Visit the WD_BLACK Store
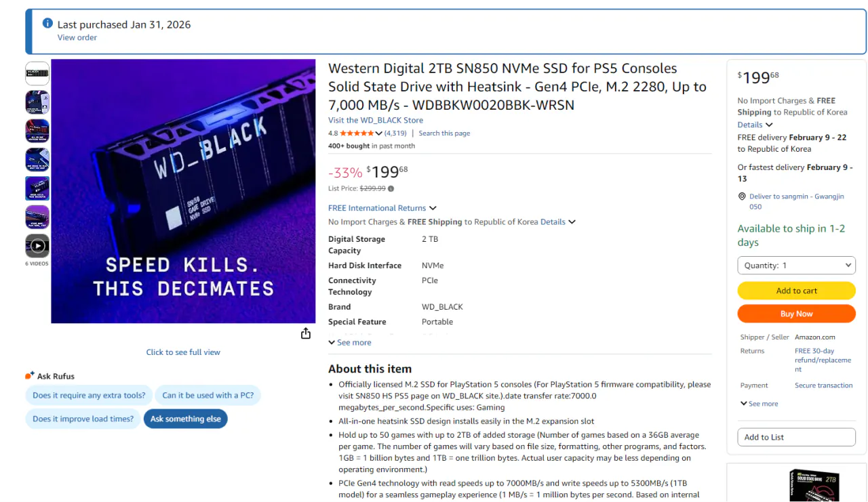Image resolution: width=868 pixels, height=502 pixels. point(375,120)
